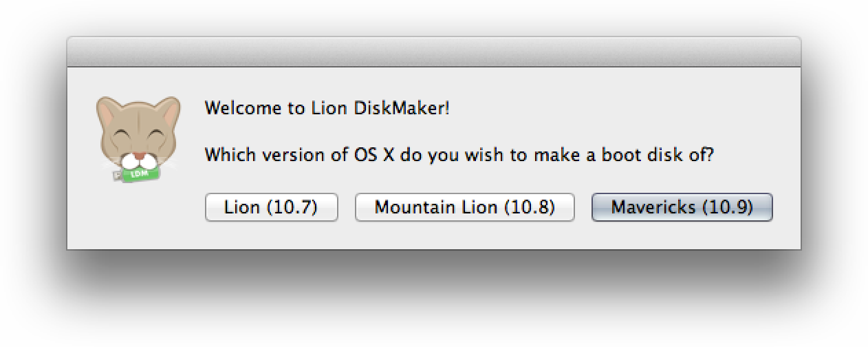Image resolution: width=868 pixels, height=347 pixels.
Task: Click the cat mascot's pink nose
Action: point(138,156)
